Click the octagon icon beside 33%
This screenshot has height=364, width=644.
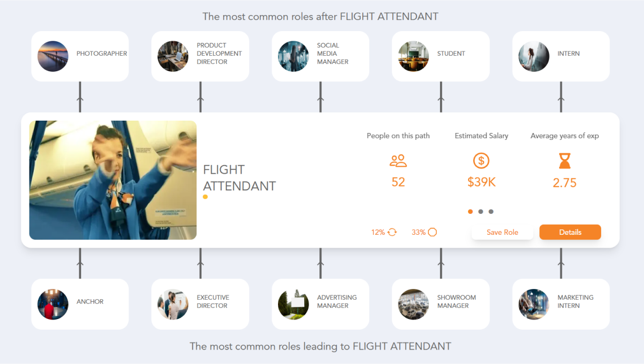click(433, 232)
